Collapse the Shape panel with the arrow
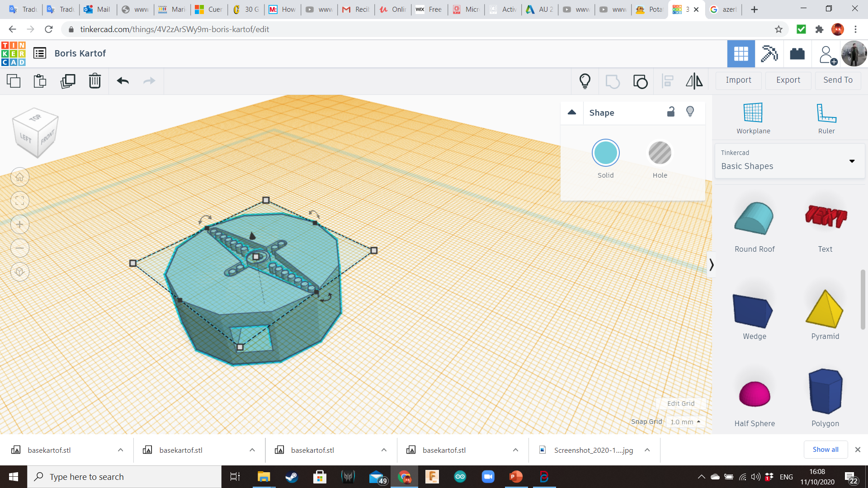The width and height of the screenshot is (868, 488). [572, 113]
